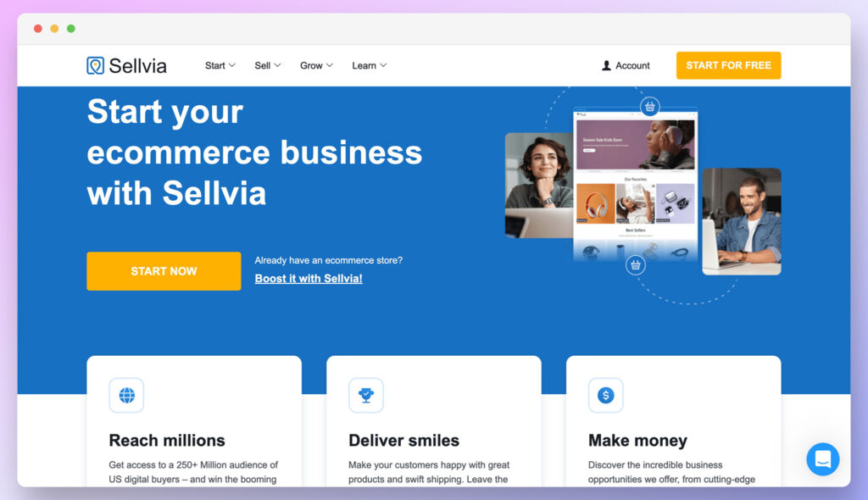Click the START NOW button
The image size is (868, 500).
pyautogui.click(x=164, y=271)
